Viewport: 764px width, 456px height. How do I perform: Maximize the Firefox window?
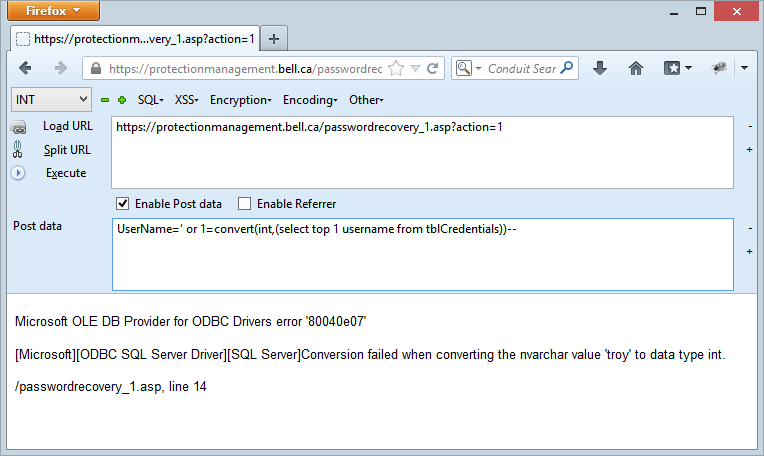point(701,11)
